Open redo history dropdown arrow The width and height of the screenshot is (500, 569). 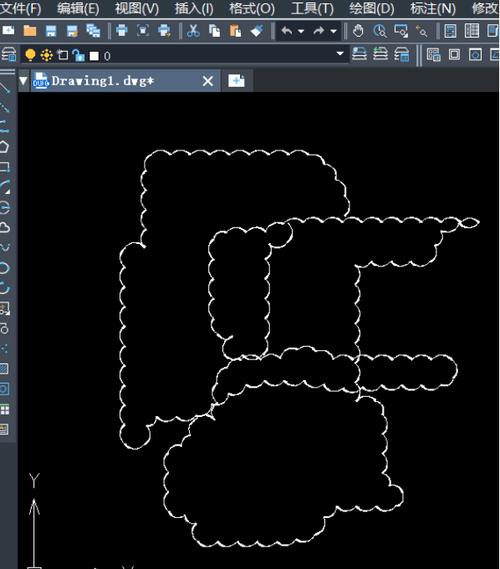[333, 32]
